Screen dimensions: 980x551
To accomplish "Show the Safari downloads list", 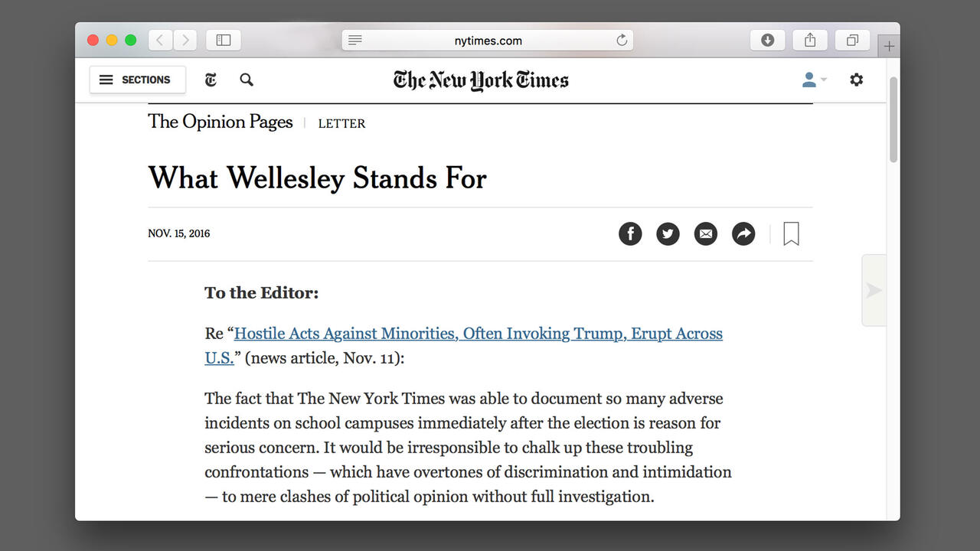I will (x=767, y=40).
